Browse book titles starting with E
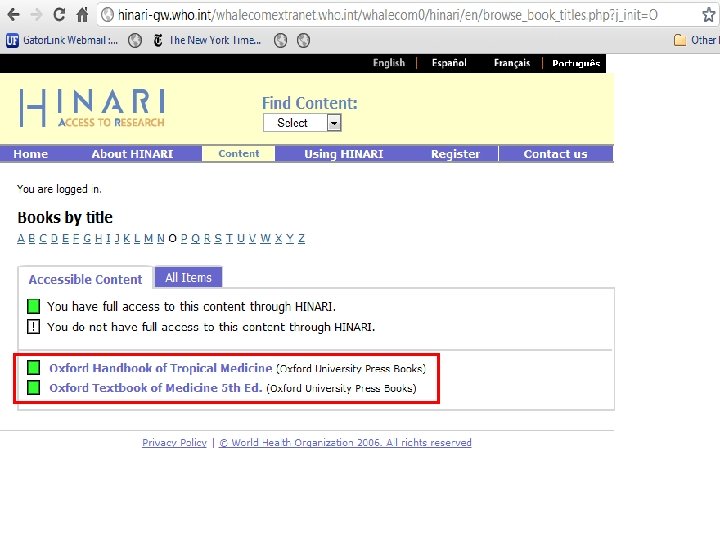 (x=65, y=238)
